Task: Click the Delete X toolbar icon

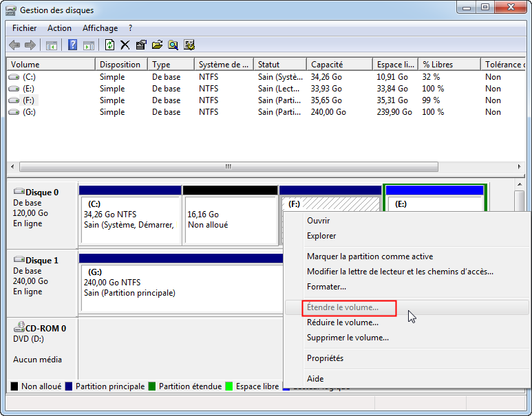Action: point(125,45)
